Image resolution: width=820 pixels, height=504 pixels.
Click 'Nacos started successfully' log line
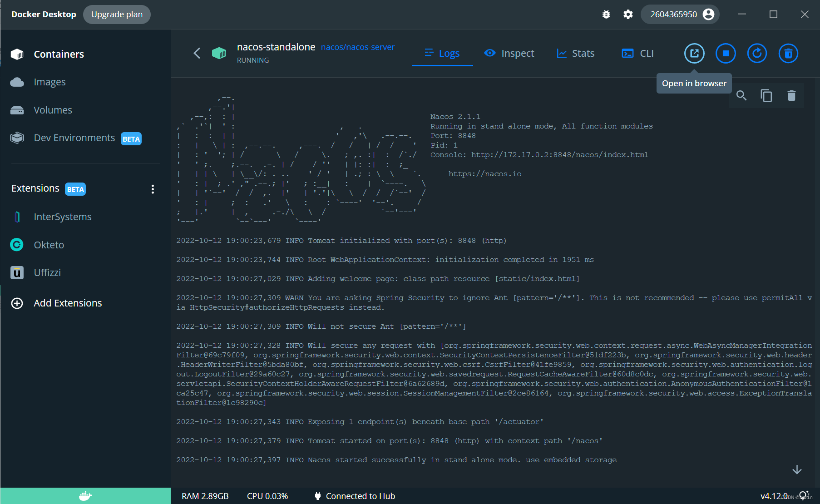396,460
